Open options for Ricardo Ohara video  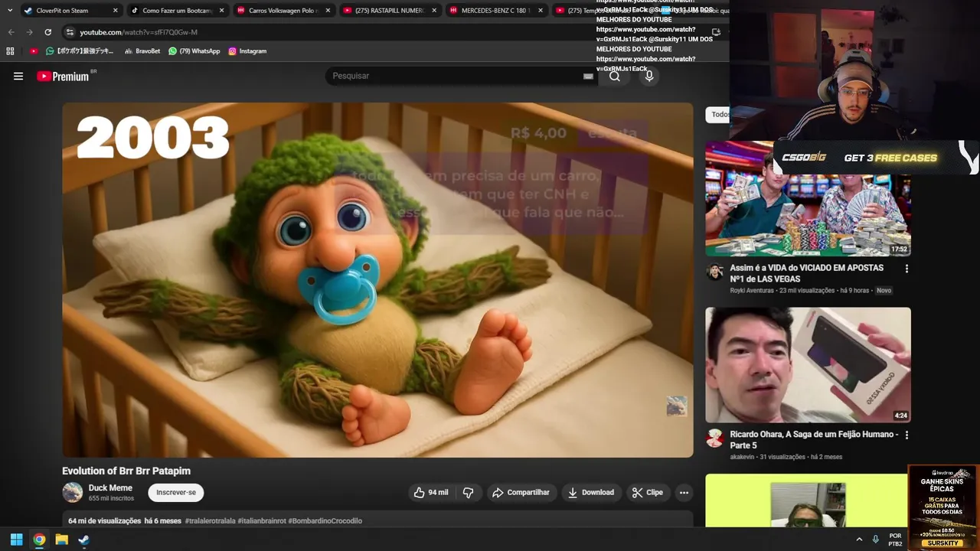[x=906, y=435]
